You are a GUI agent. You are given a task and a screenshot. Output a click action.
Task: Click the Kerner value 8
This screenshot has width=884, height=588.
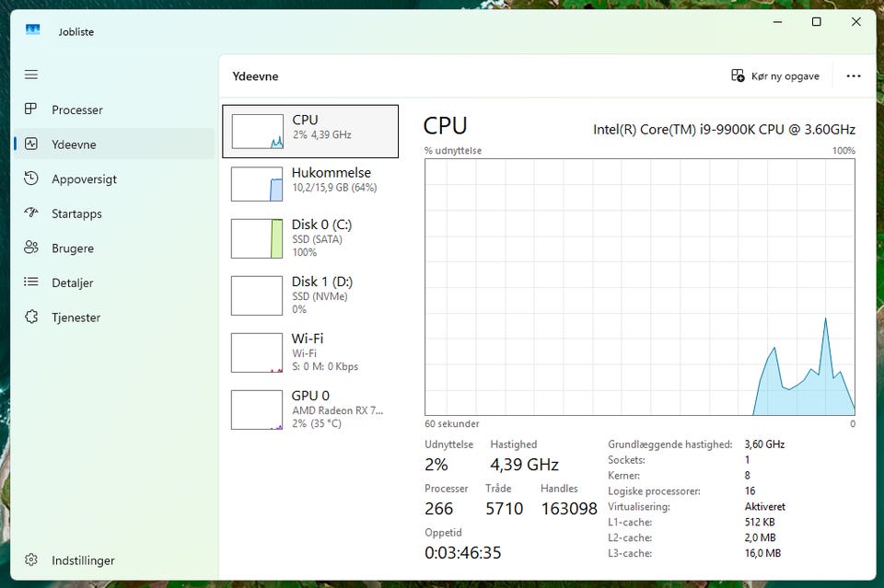click(x=748, y=476)
